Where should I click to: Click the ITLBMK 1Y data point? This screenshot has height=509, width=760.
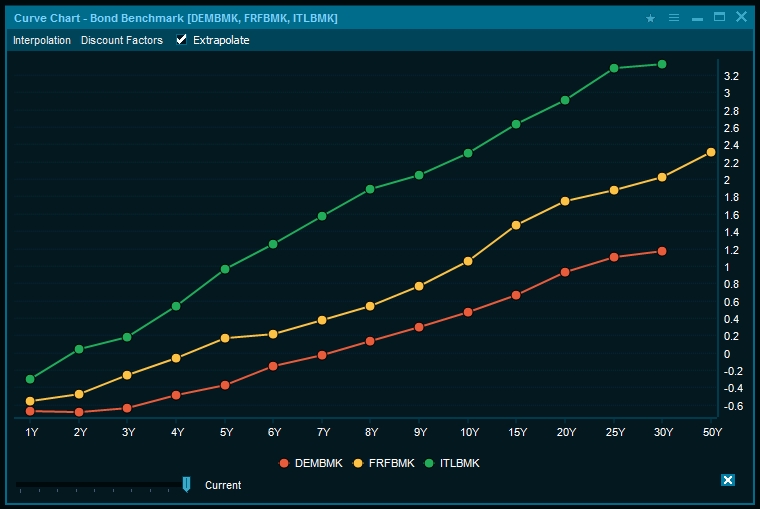(30, 379)
